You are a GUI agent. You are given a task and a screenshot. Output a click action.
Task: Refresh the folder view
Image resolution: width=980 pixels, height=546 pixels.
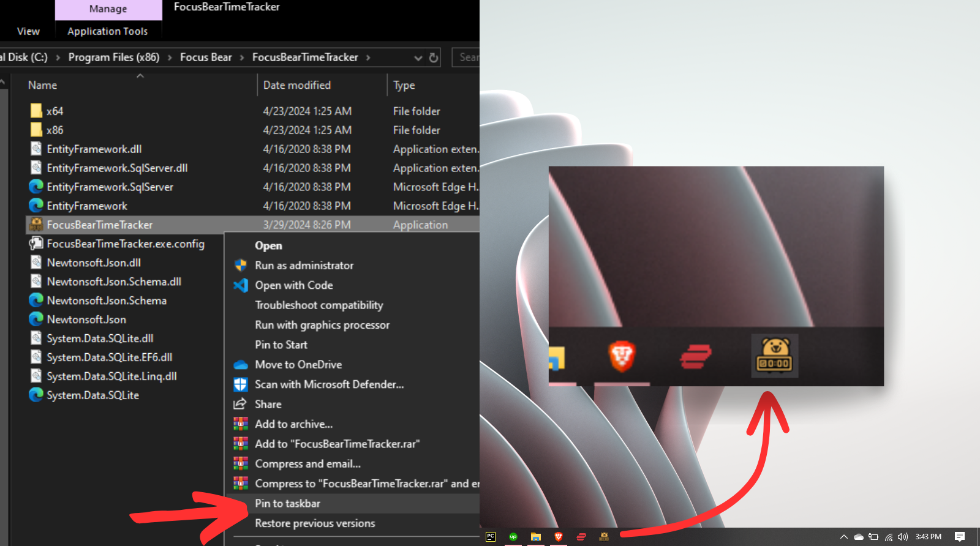click(x=434, y=58)
